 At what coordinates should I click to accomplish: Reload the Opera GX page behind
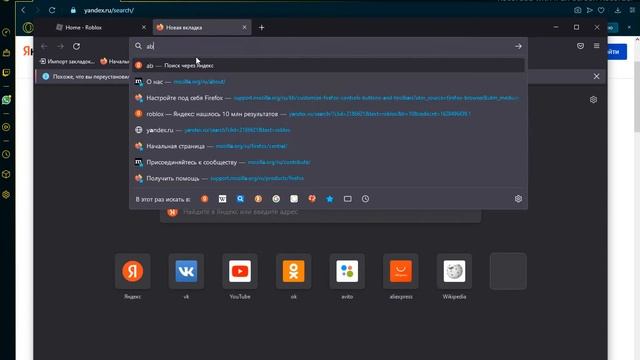pyautogui.click(x=52, y=10)
